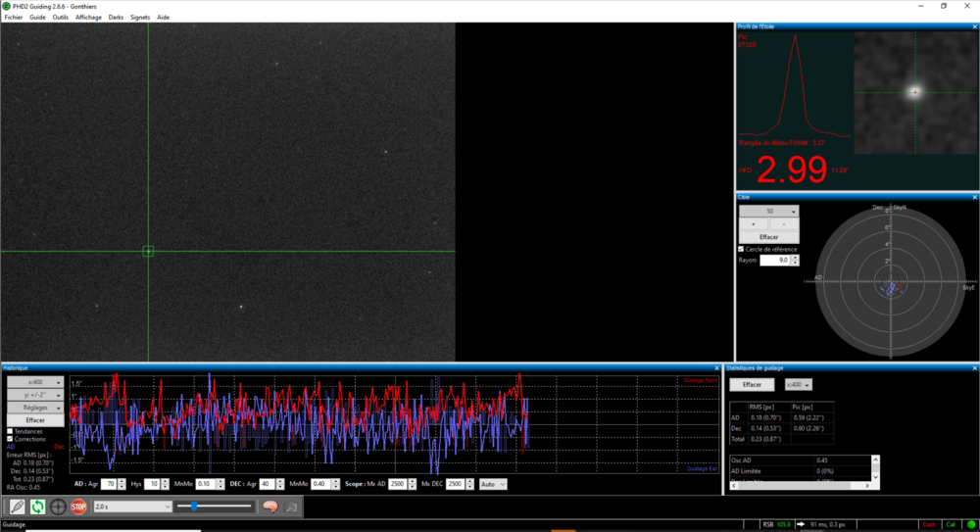Click the DEC Agr field showing 40
This screenshot has height=532, width=980.
[268, 485]
